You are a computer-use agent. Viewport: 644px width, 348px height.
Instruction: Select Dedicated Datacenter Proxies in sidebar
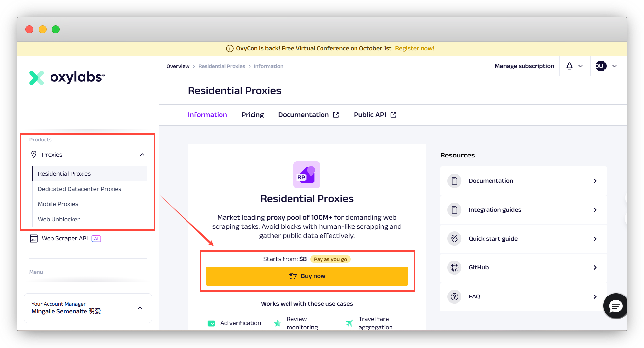80,189
